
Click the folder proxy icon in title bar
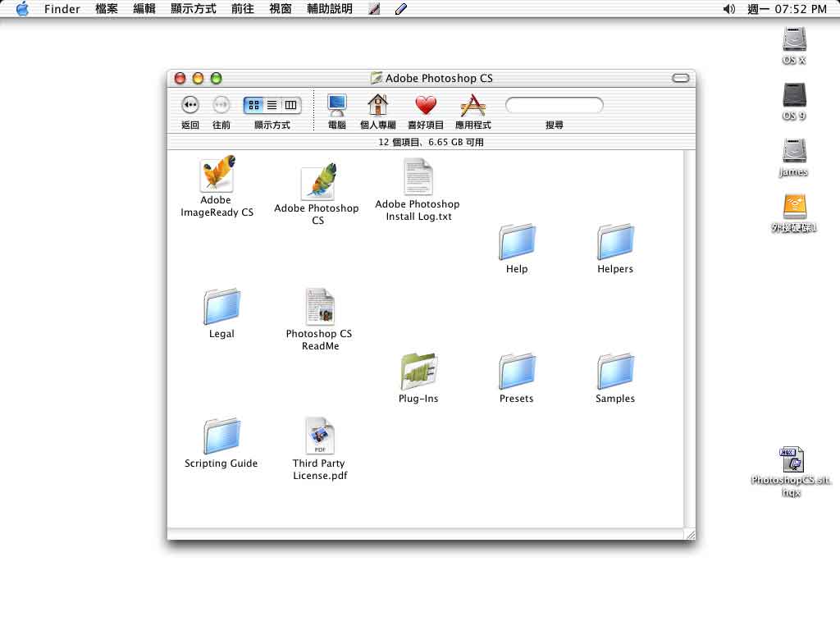(376, 78)
